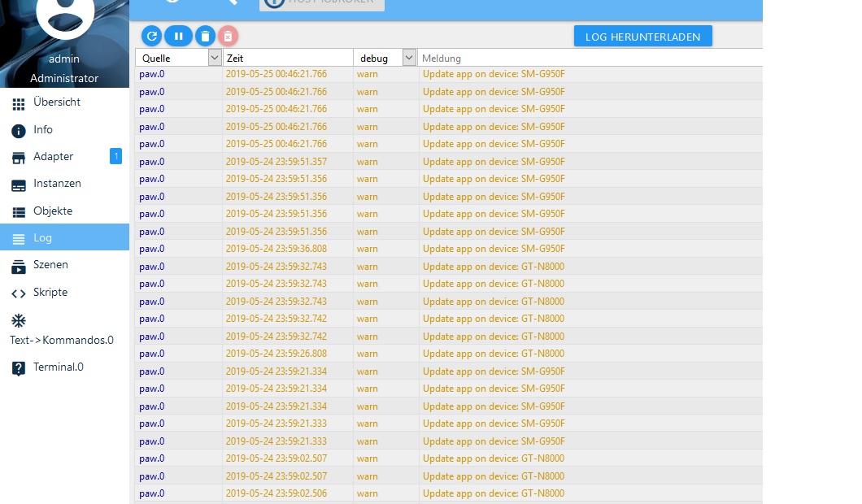Click the Text->Kommandos snowflake icon

coord(19,321)
